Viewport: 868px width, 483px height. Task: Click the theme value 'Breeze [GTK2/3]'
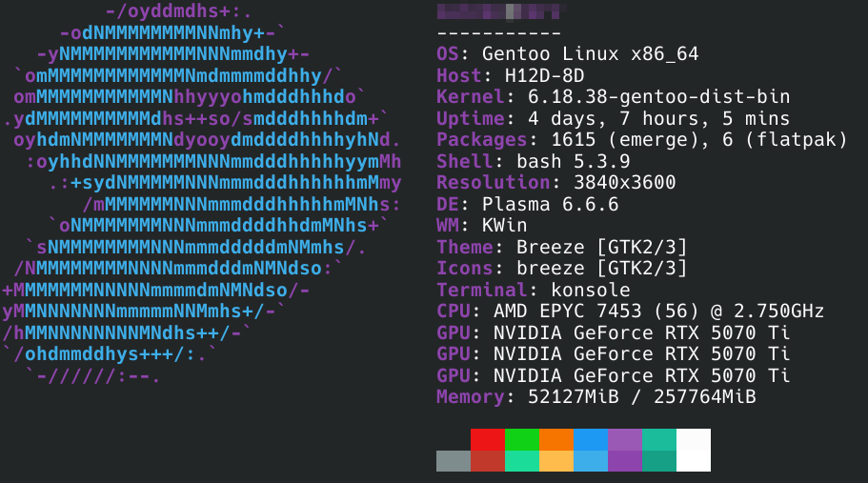coord(601,248)
